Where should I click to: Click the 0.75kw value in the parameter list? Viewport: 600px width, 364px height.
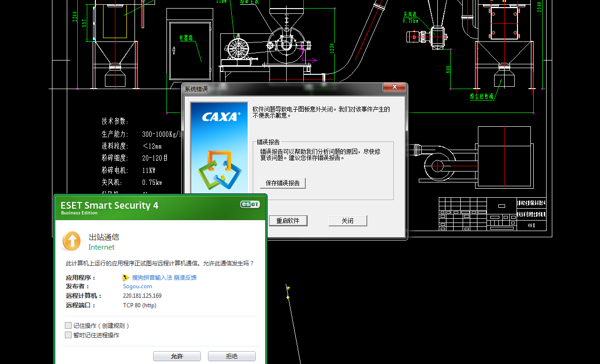(x=152, y=182)
